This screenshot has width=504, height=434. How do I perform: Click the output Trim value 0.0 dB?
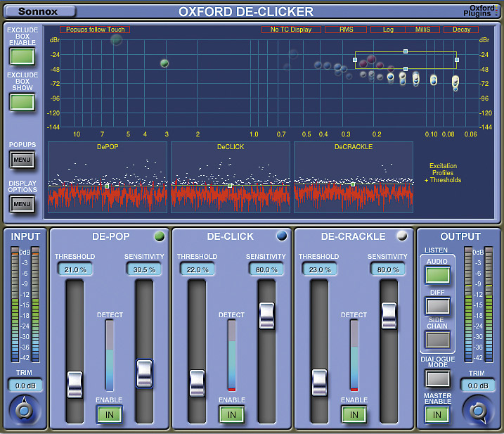click(x=478, y=385)
